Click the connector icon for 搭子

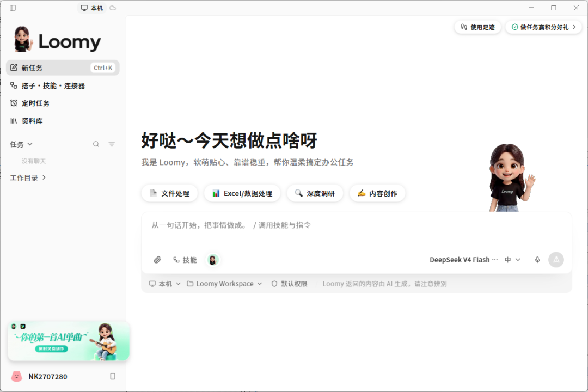pyautogui.click(x=14, y=85)
